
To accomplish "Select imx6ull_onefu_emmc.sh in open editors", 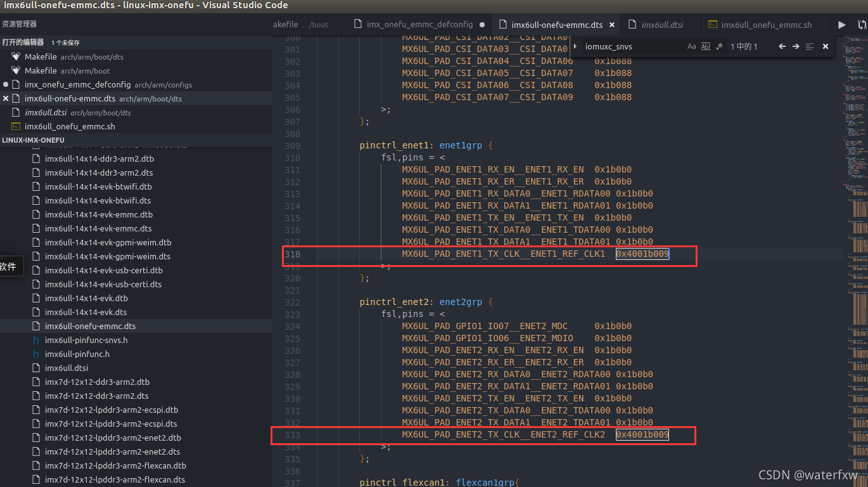I will pos(136,126).
